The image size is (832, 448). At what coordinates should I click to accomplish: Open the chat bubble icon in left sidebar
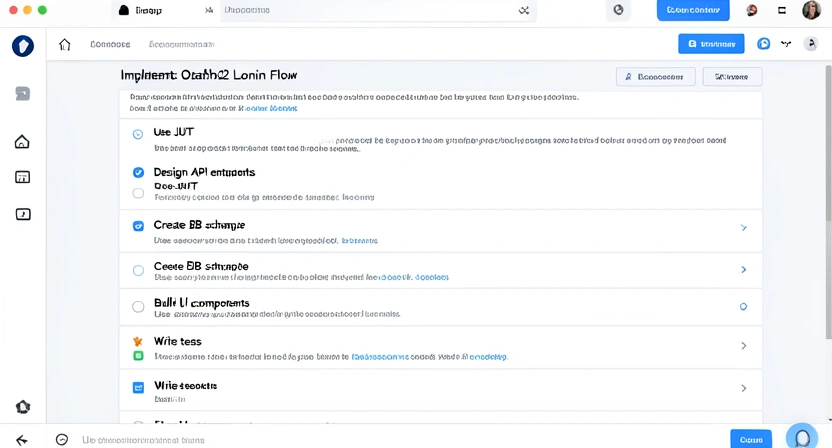click(23, 94)
